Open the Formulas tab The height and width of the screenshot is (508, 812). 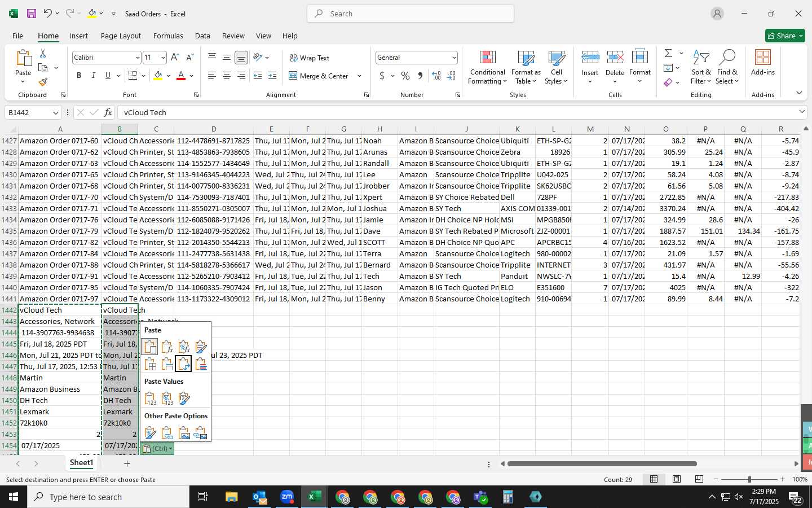click(168, 36)
